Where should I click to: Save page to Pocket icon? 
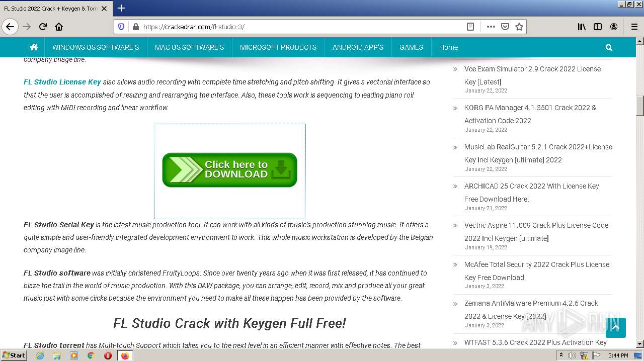(505, 27)
